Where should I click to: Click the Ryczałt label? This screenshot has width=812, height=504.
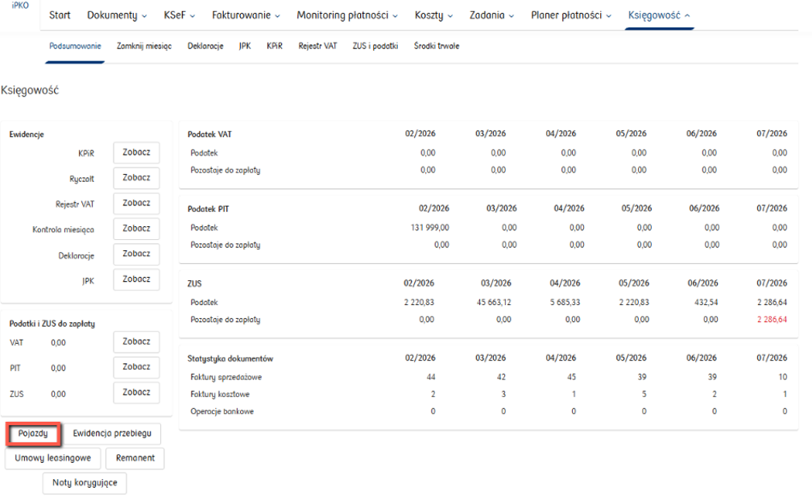(x=82, y=179)
